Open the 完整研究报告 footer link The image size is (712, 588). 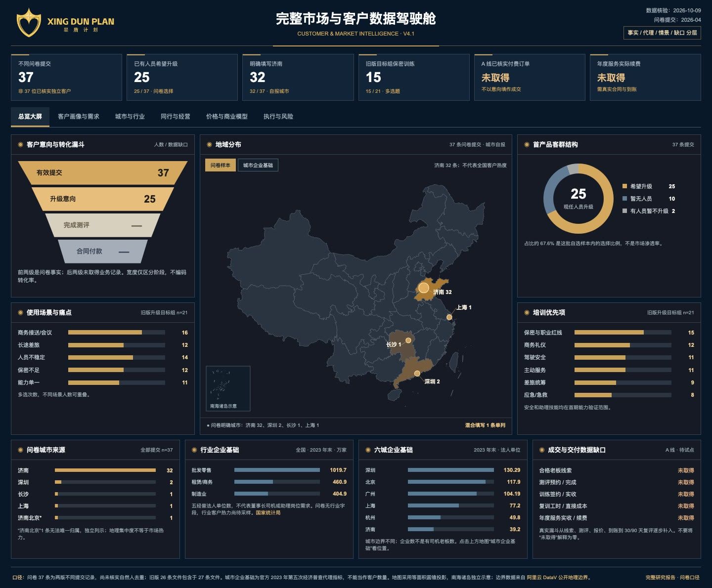tap(660, 578)
